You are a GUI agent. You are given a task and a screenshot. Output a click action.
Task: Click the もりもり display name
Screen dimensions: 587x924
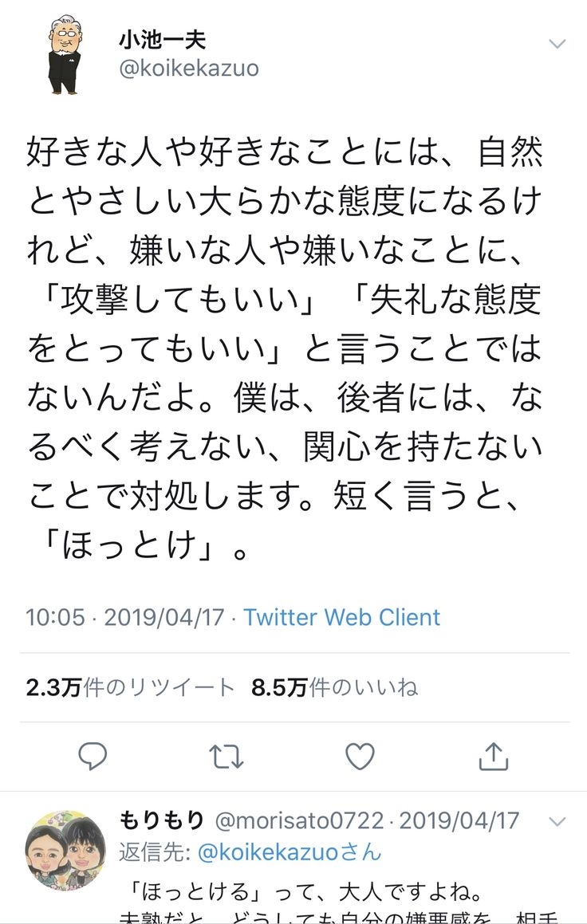pos(162,820)
